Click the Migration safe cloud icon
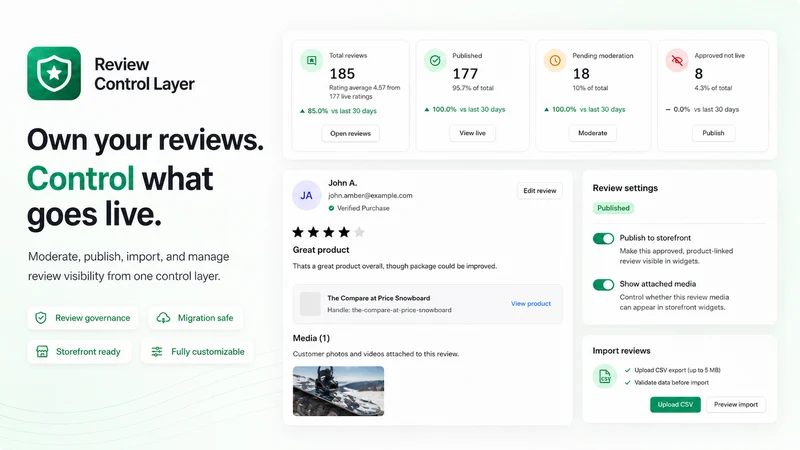The image size is (800, 450). pos(163,318)
